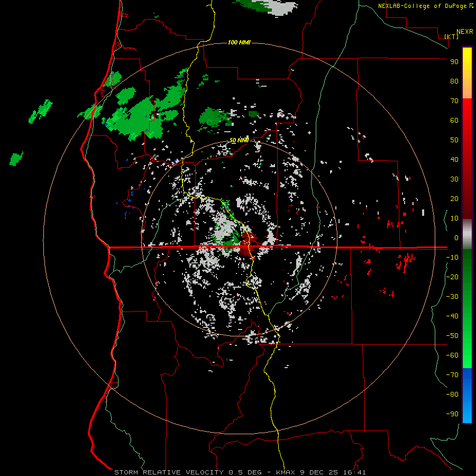The width and height of the screenshot is (476, 476).
Task: Click the -70 scale label
Action: click(452, 375)
